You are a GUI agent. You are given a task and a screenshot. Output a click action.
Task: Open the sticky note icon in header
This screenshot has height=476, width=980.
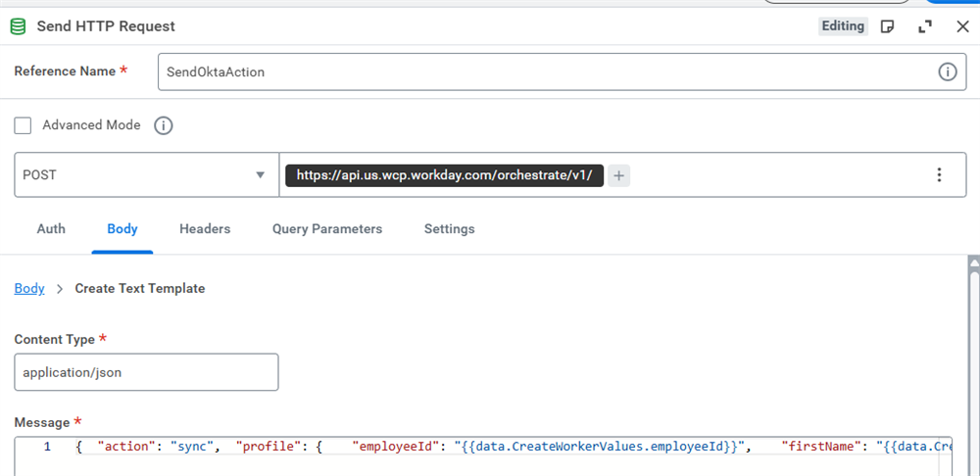point(887,26)
